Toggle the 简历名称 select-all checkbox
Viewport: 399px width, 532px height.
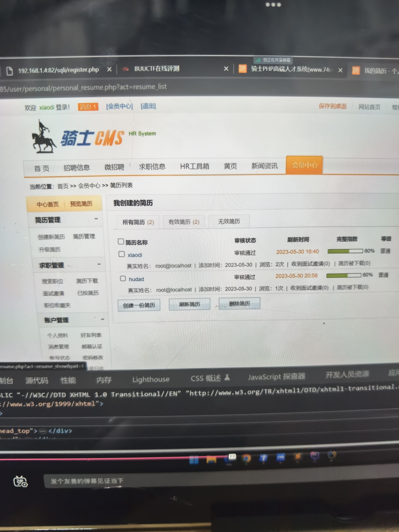(121, 241)
